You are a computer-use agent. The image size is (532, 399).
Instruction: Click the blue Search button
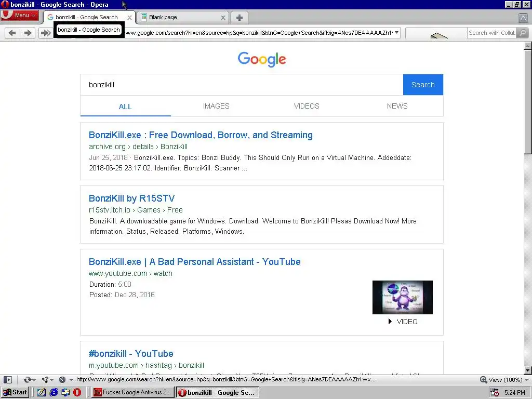[x=423, y=85]
